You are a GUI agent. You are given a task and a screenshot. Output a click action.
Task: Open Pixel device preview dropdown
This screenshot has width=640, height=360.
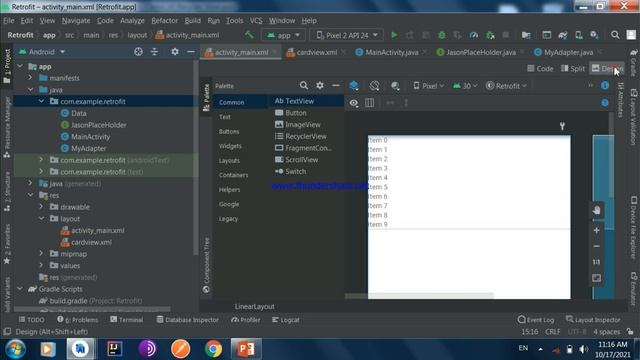coord(429,86)
